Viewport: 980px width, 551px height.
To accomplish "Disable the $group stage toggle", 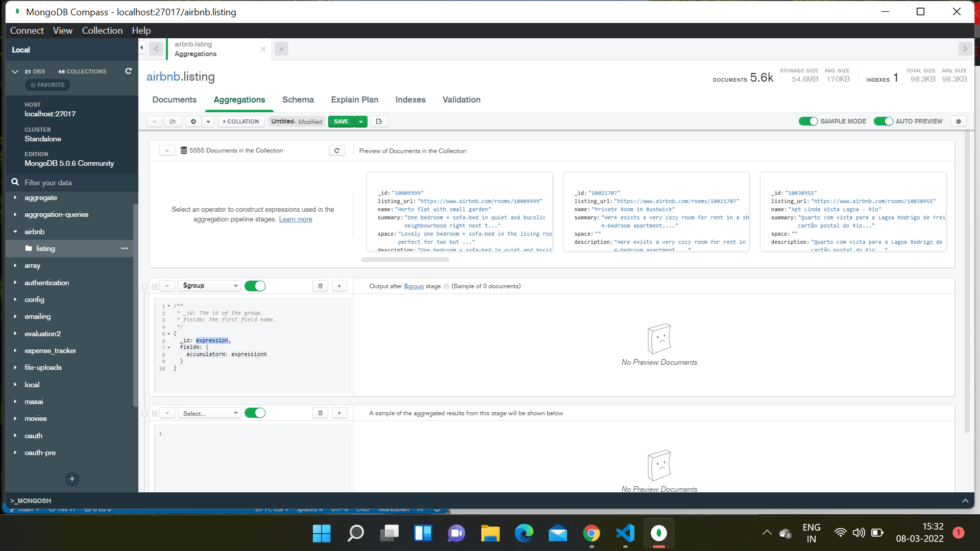I will pyautogui.click(x=255, y=286).
